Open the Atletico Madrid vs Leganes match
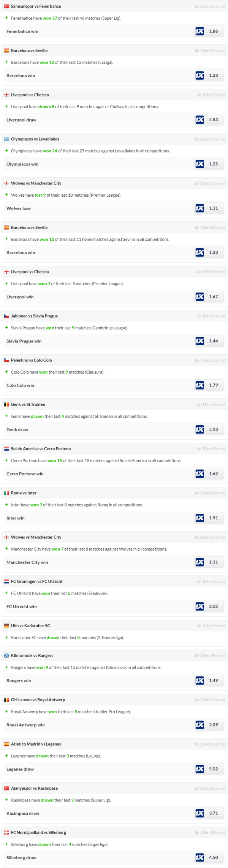Screen dimensions: 228x868 (36, 744)
